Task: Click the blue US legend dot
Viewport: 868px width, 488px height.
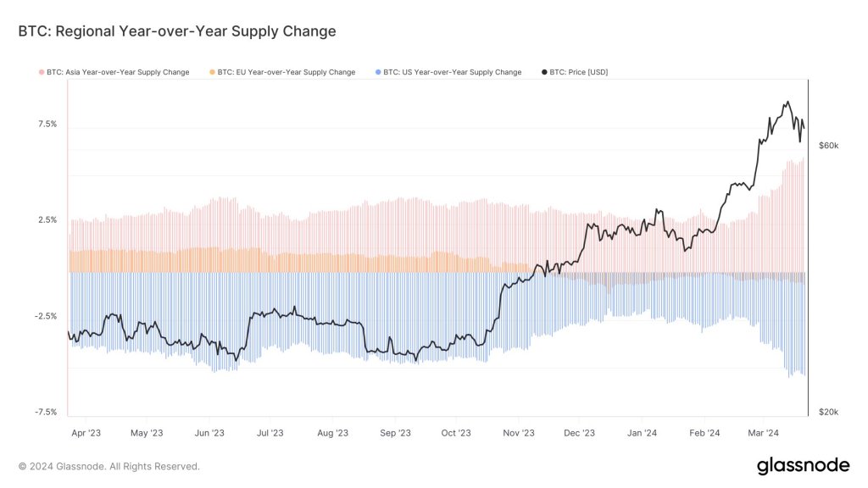Action: tap(378, 73)
